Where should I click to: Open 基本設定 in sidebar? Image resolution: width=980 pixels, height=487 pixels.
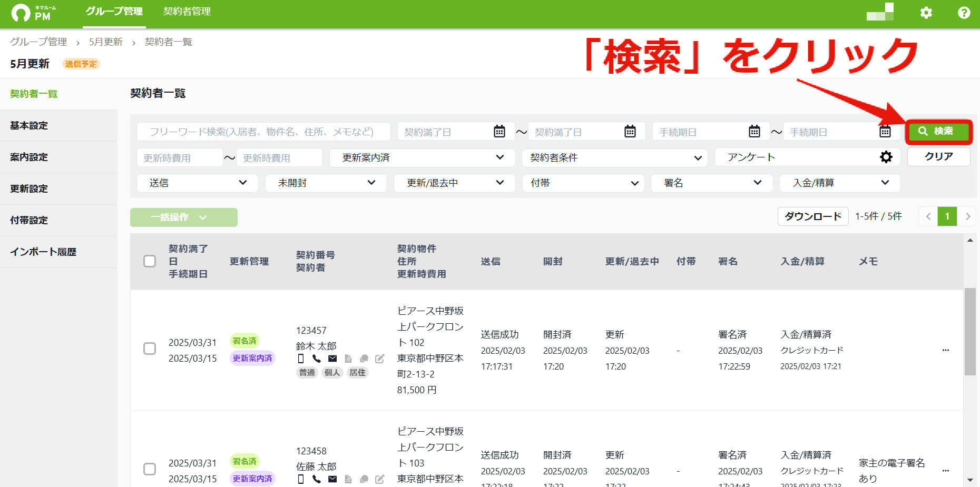click(x=58, y=125)
